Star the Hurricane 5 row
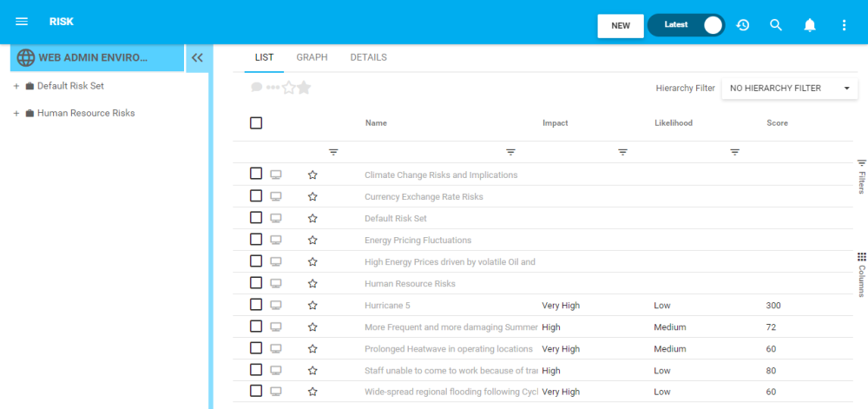The height and width of the screenshot is (409, 868). point(312,305)
